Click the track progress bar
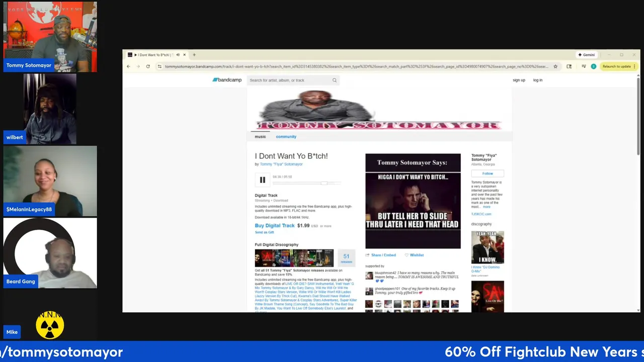Screen dimensions: 644x362 pos(307,183)
